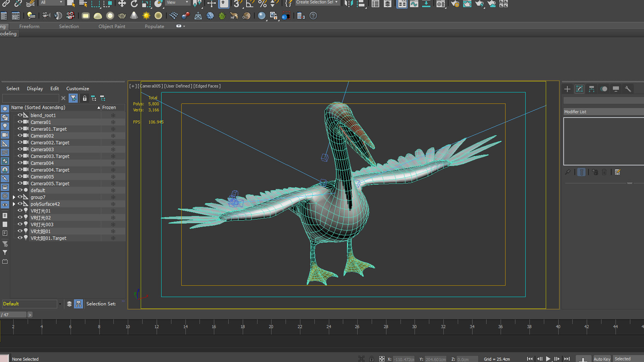Click the Auto Key button
The width and height of the screenshot is (644, 362).
tap(602, 359)
